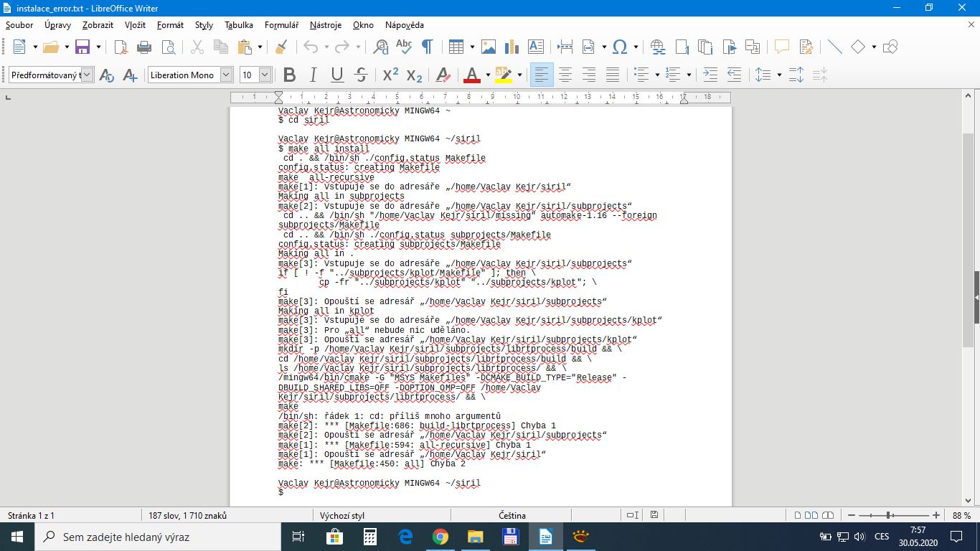The height and width of the screenshot is (551, 980).
Task: Click Zoom In plus button
Action: 936,515
